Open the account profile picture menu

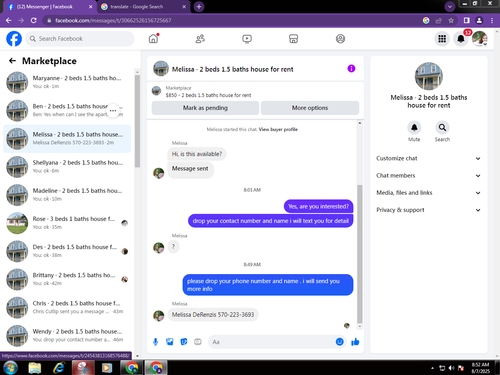tap(480, 39)
